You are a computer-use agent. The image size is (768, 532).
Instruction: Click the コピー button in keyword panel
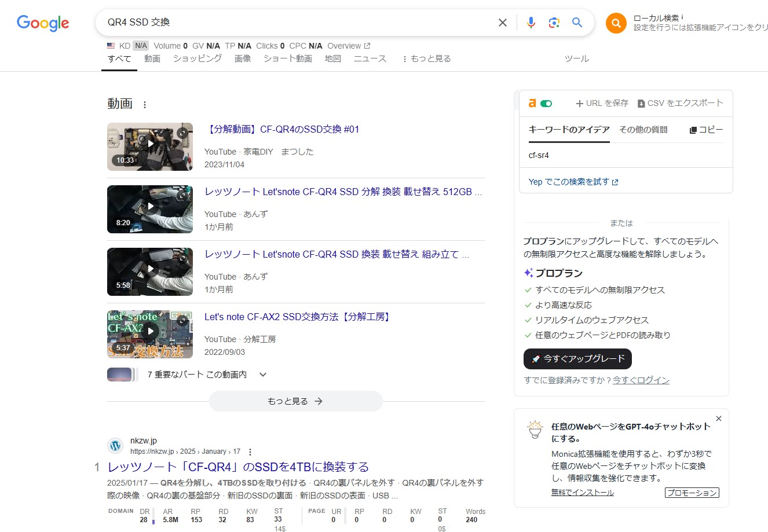coord(706,130)
